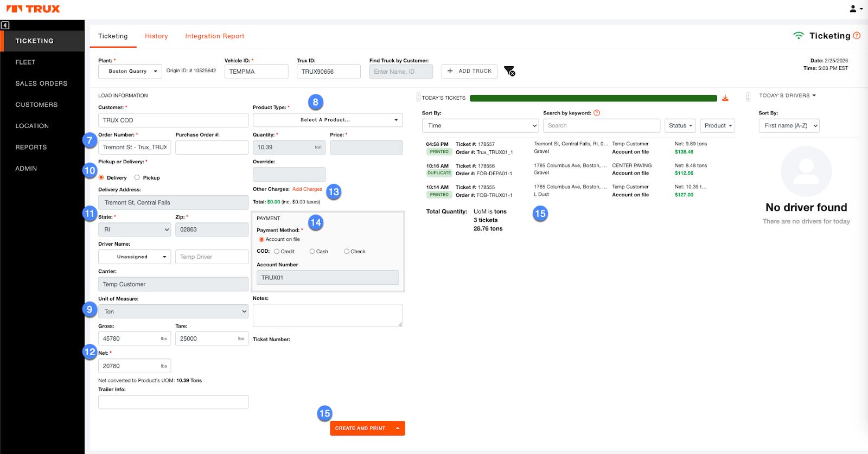Switch to the History tab
The image size is (868, 454).
tap(156, 36)
